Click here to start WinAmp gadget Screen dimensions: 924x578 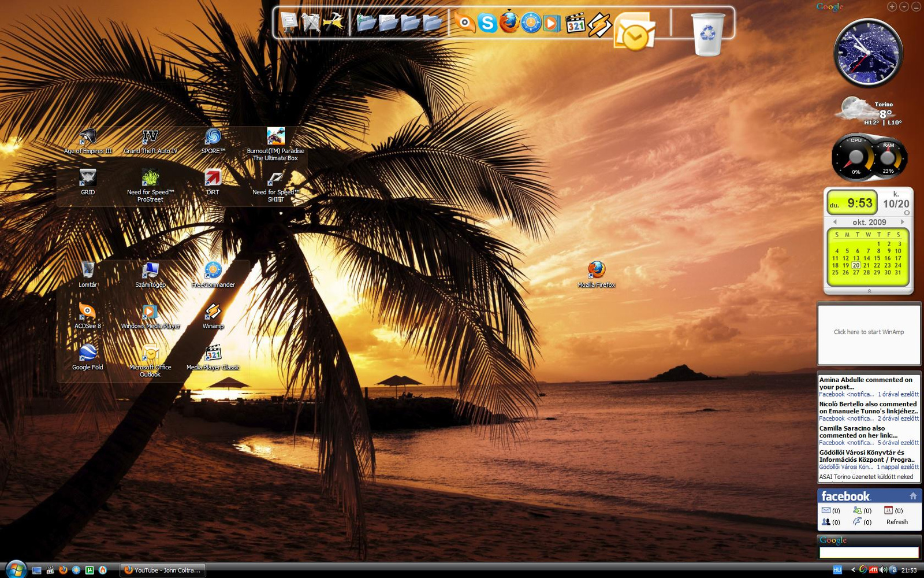869,332
